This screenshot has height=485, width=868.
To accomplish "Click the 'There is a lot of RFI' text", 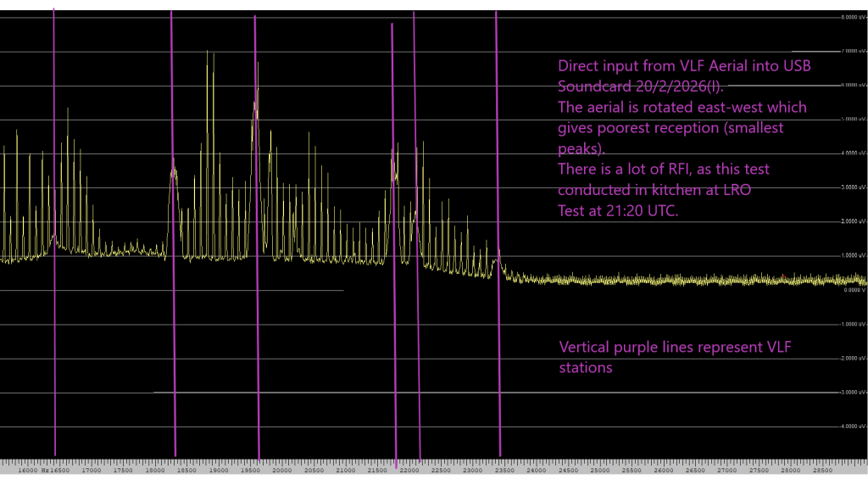I will tap(663, 170).
